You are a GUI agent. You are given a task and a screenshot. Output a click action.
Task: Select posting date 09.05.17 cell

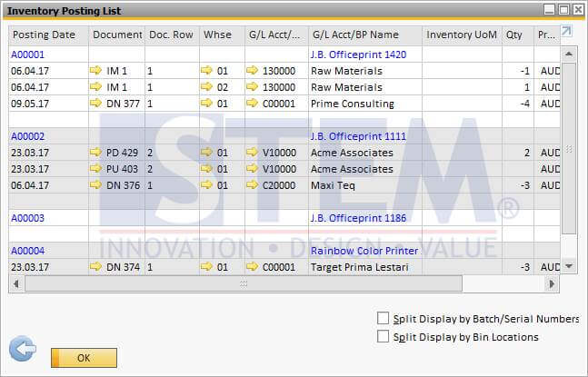tap(48, 104)
